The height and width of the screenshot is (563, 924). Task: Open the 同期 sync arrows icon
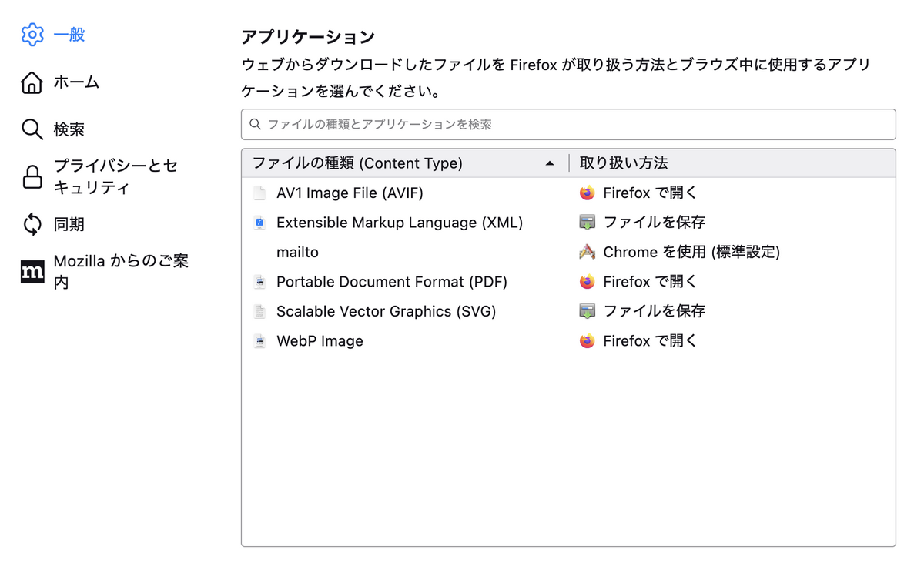(32, 224)
